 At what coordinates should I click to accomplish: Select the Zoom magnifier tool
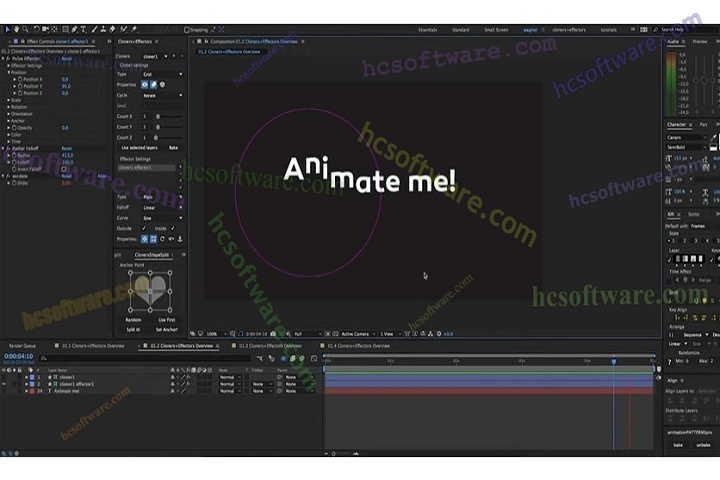tap(25, 29)
